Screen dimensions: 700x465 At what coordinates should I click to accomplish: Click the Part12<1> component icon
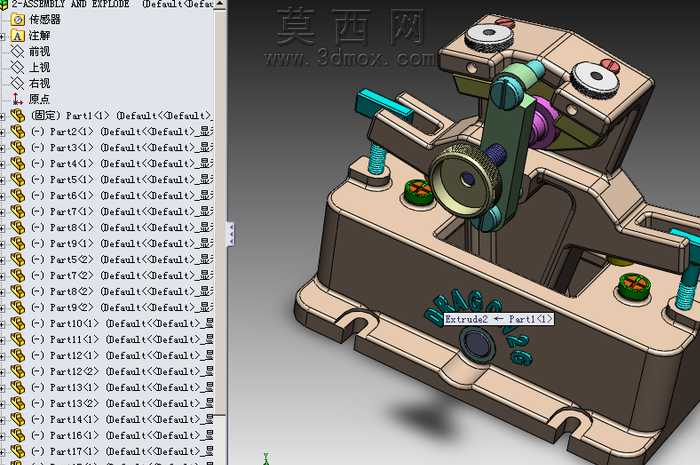(18, 356)
